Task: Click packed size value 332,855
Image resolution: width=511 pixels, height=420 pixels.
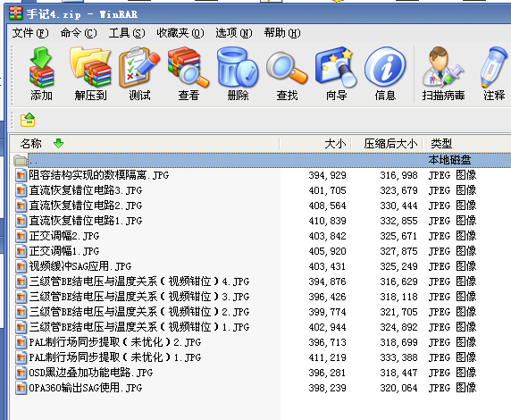Action: pyautogui.click(x=398, y=221)
